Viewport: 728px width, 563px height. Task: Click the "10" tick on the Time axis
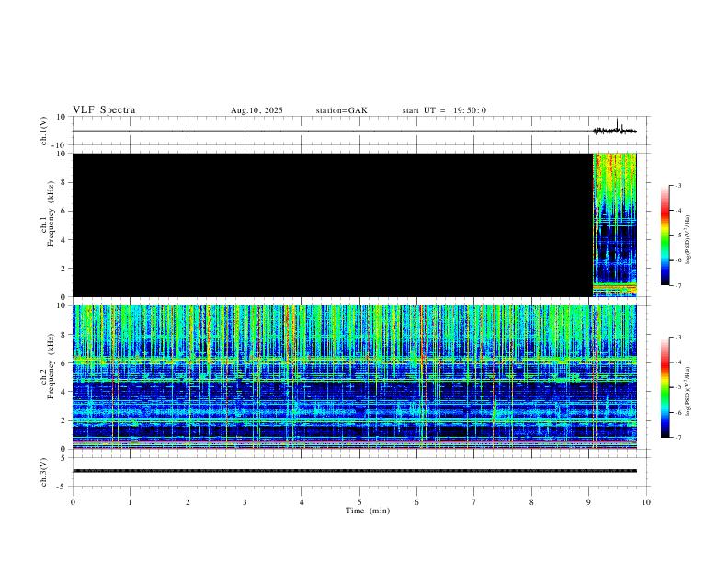click(x=646, y=502)
